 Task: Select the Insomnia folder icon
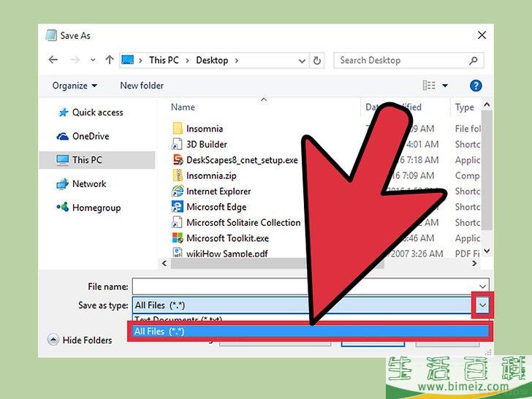178,129
